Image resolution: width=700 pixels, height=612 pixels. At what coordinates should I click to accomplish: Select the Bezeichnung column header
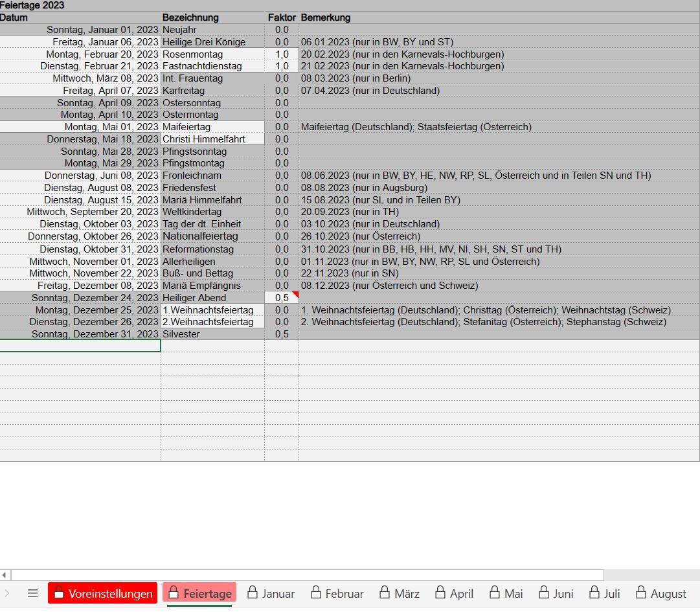point(212,17)
